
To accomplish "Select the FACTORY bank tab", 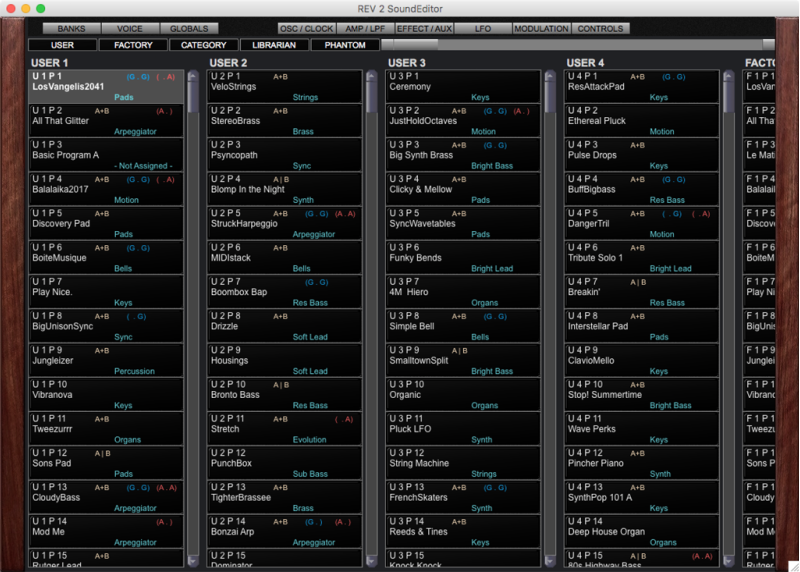I will [x=133, y=45].
